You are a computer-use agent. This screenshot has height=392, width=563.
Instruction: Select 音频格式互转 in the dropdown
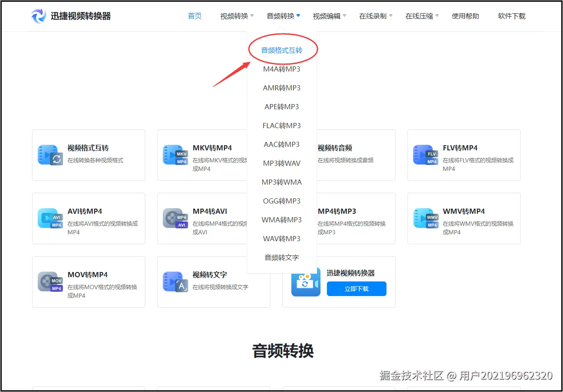[x=282, y=50]
